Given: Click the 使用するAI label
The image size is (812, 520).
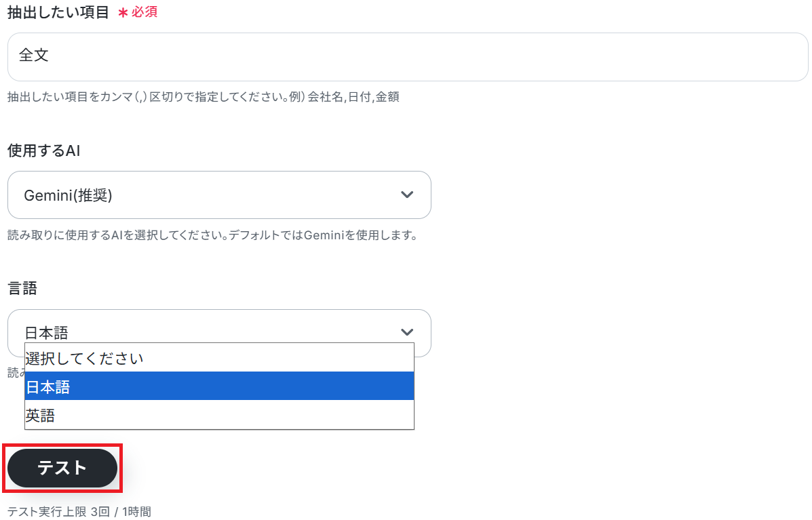Looking at the screenshot, I should coord(44,151).
